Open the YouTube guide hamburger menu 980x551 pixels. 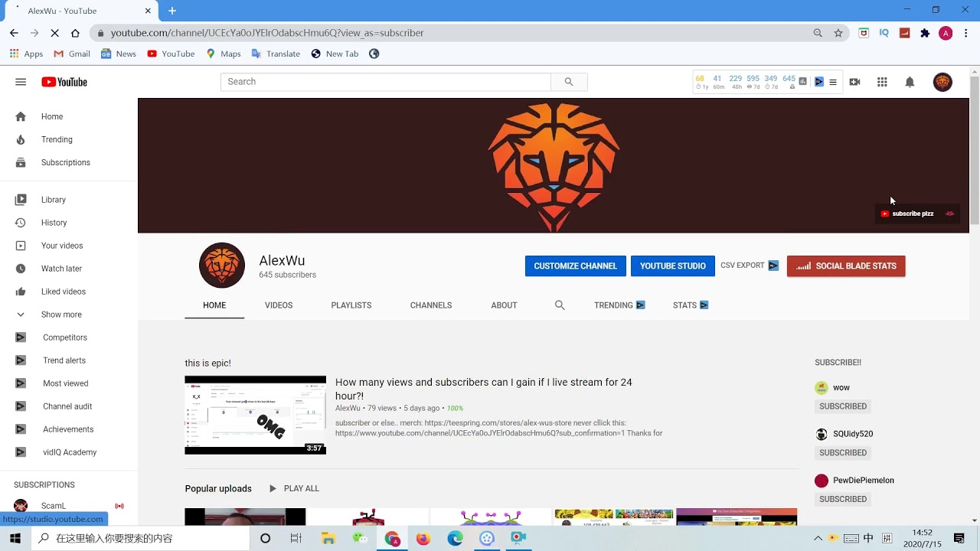pos(21,82)
